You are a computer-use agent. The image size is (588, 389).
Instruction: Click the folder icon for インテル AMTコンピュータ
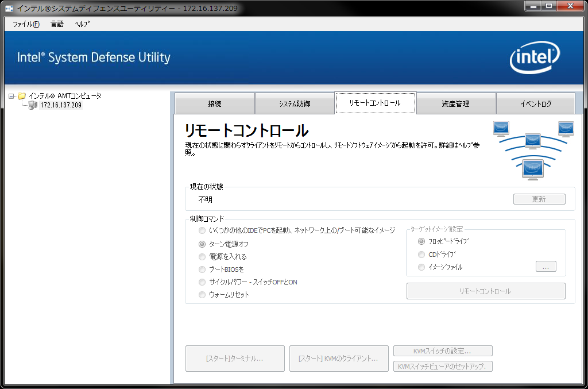point(22,96)
